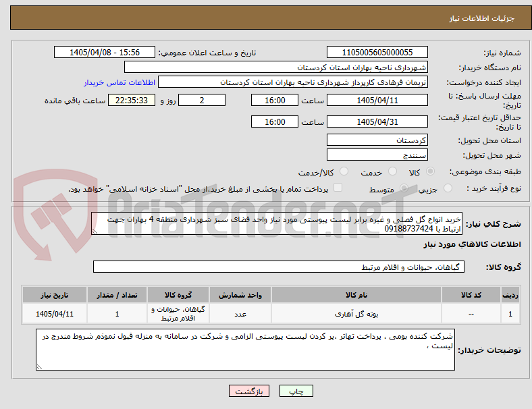
Task: Click the print button چاپ
Action: pyautogui.click(x=296, y=391)
